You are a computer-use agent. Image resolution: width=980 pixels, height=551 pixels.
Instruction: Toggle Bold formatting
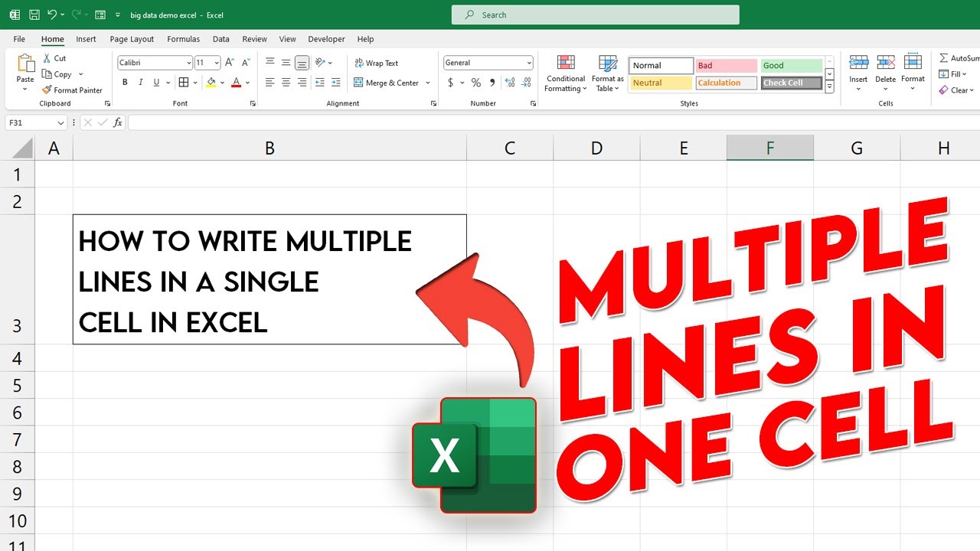(125, 83)
